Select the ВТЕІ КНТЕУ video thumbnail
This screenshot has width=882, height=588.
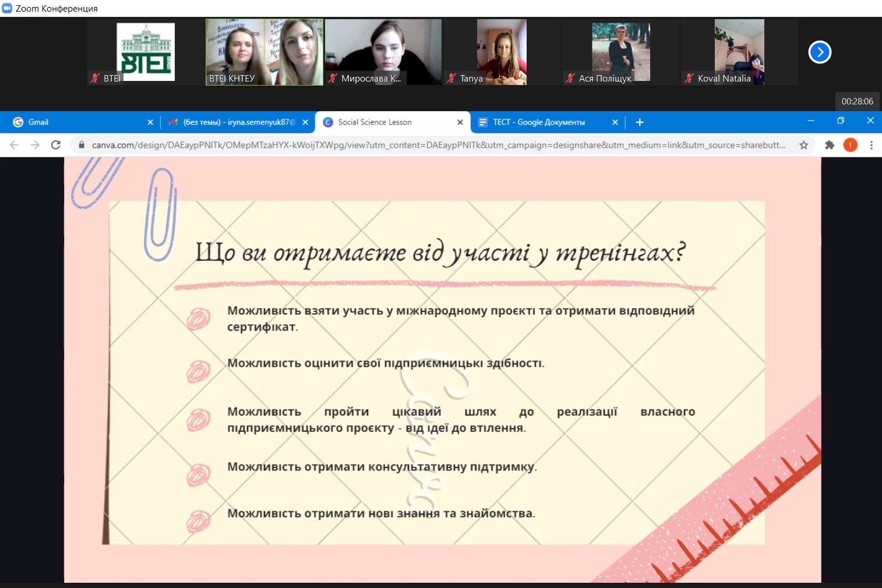[x=264, y=52]
